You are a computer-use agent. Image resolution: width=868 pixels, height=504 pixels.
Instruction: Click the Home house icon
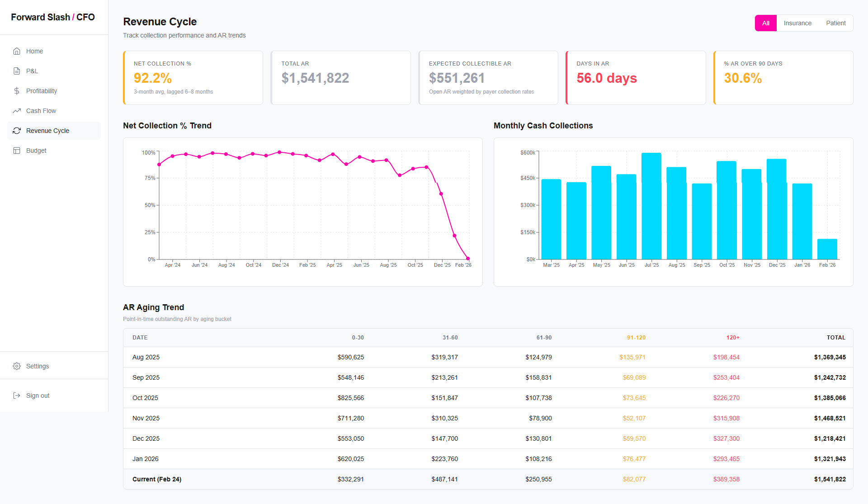tap(17, 51)
